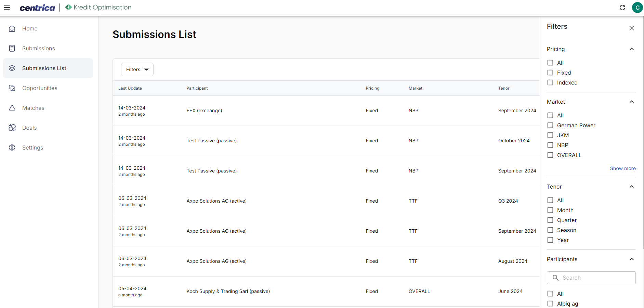Click the Participant column header
Screen dimensions: 644x308
[x=197, y=88]
